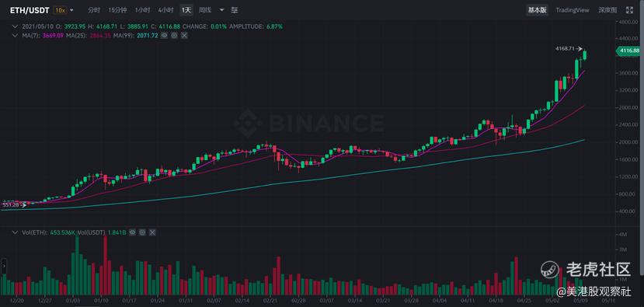Image resolution: width=644 pixels, height=307 pixels.
Task: Open MA indicator settings gear
Action: pyautogui.click(x=174, y=36)
